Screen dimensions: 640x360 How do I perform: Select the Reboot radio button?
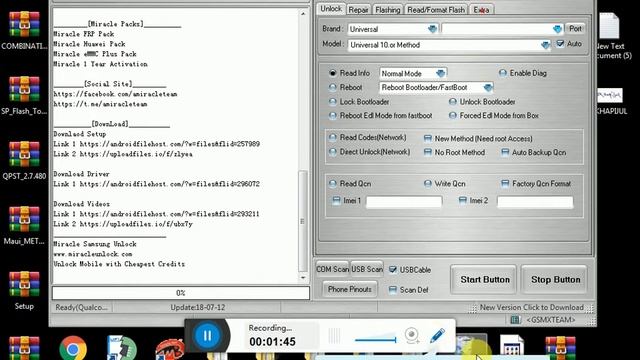[333, 87]
